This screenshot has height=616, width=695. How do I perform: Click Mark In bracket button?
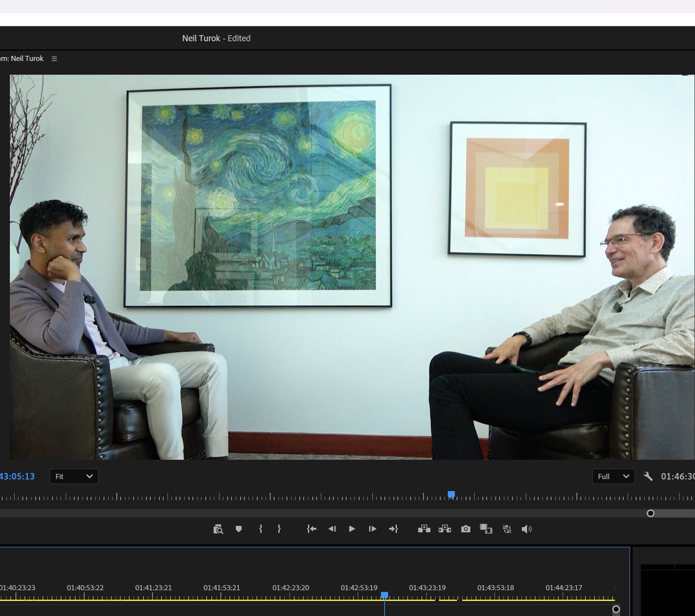click(261, 529)
